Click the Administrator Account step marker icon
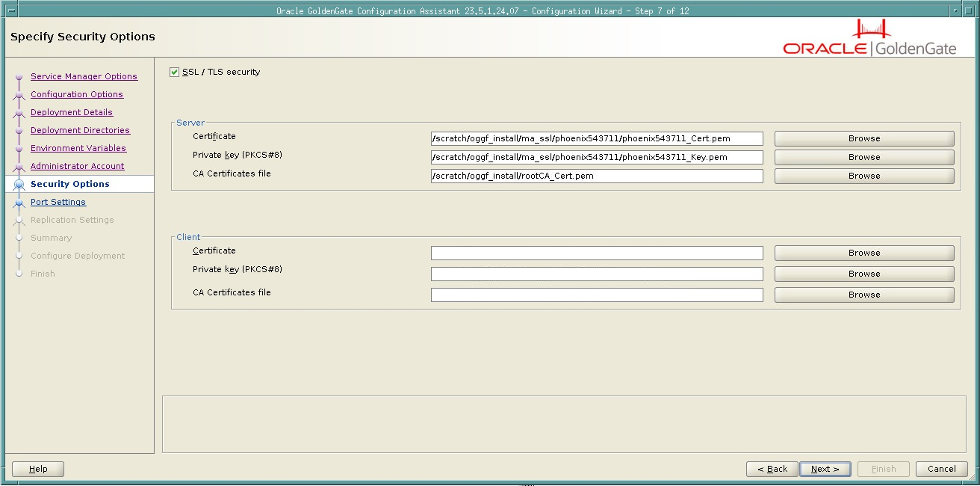 19,167
